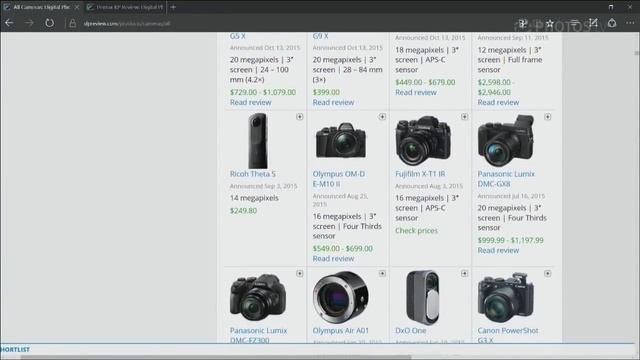The image size is (640, 360).
Task: Click the Ricoh Theta S camera image
Action: (258, 141)
